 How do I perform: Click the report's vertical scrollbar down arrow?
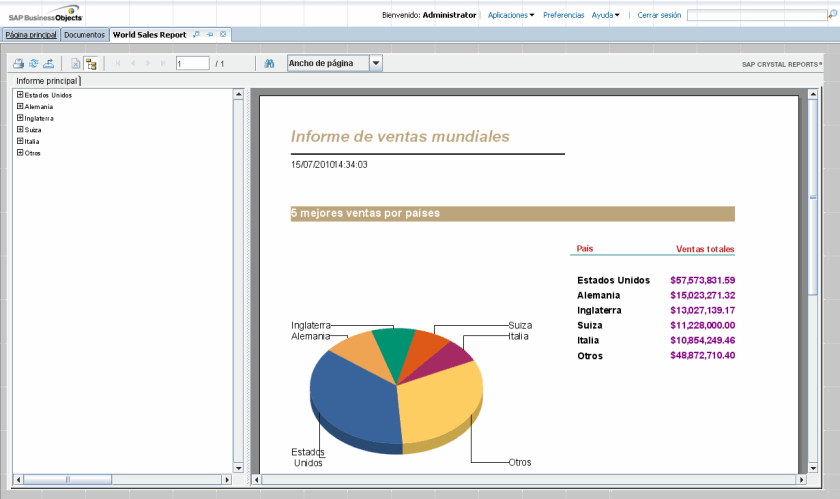[812, 466]
